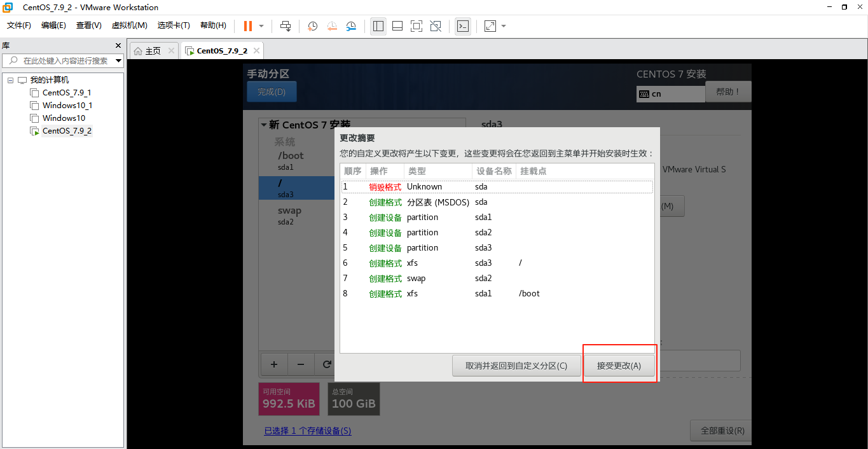Enter full screen mode

point(417,26)
